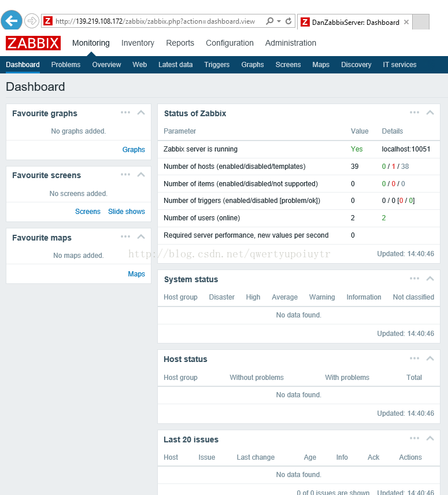Click the Screens link in Favourite screens
Viewport: 448px width, 495px height.
pos(88,212)
